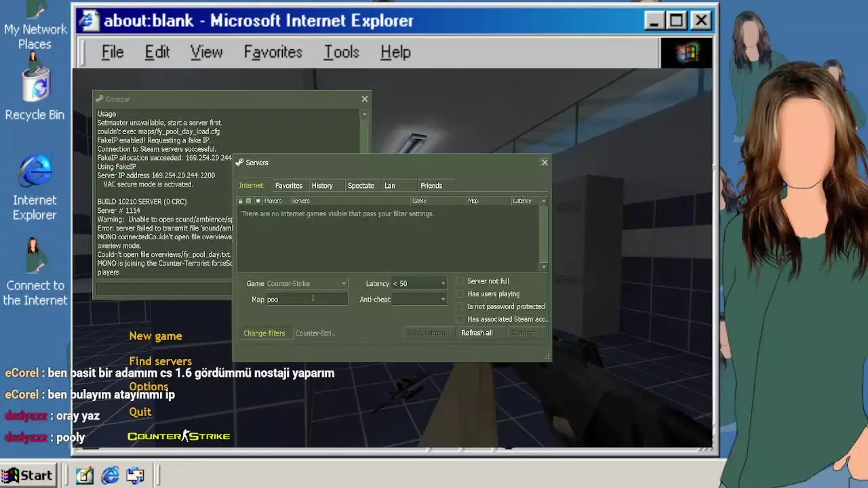
Task: Open the Internet Explorer desktop icon
Action: pos(35,187)
